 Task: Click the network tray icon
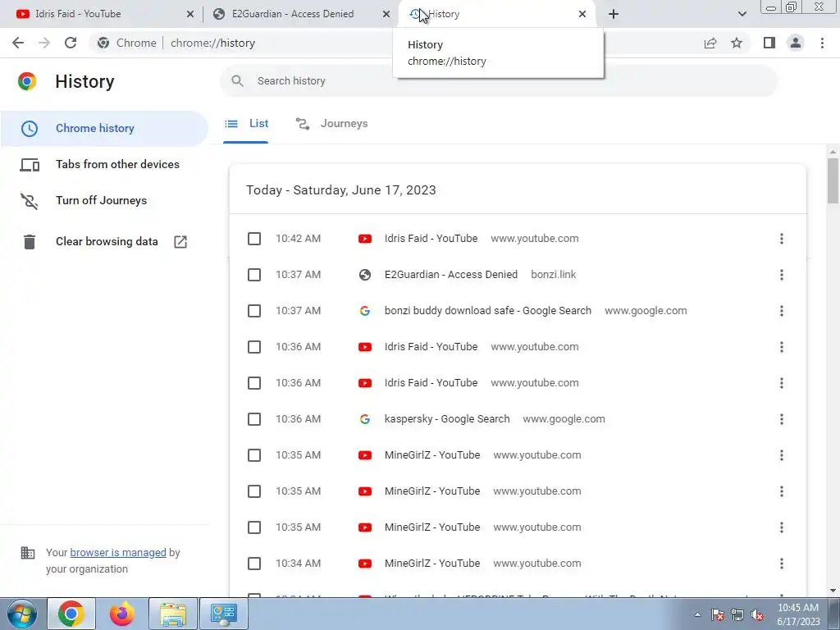[x=737, y=615]
